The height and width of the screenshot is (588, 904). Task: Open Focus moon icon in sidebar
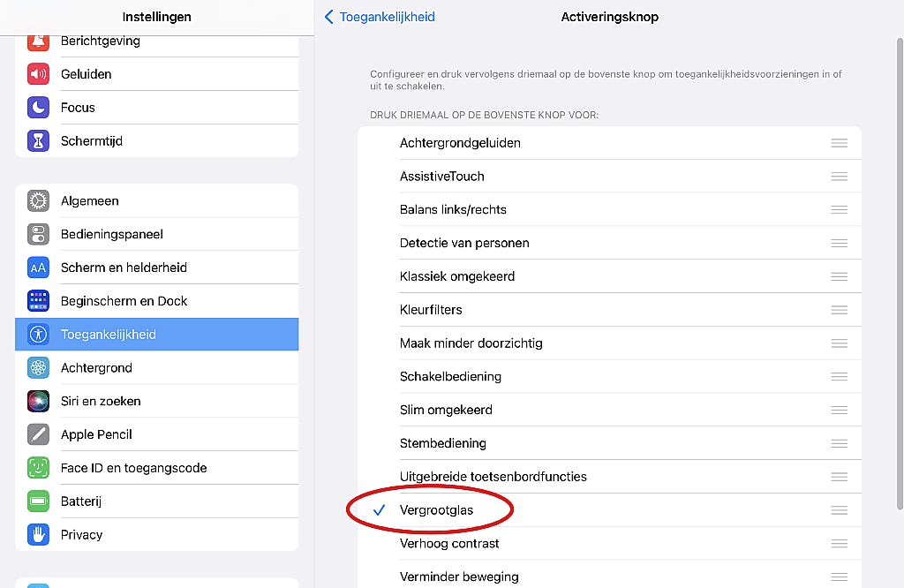(38, 108)
